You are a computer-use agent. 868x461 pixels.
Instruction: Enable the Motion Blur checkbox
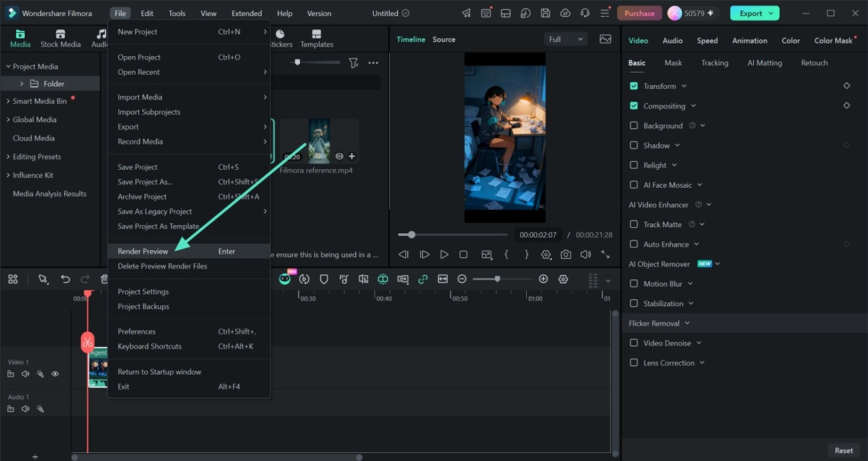[x=634, y=284]
